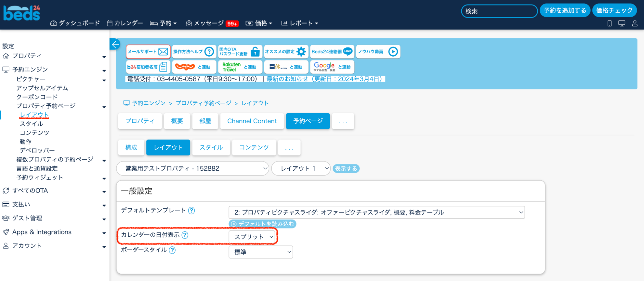Open the Channel Content tab
644x281 pixels.
pos(252,121)
